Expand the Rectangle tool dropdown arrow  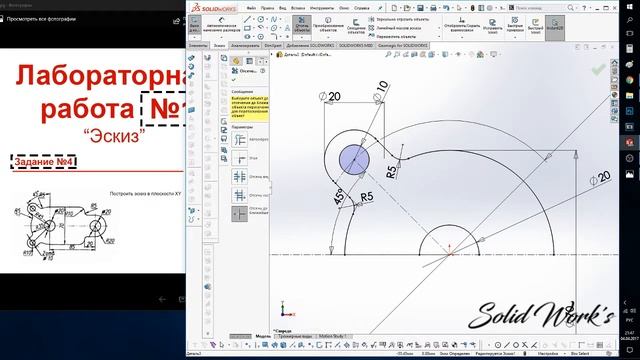tap(253, 28)
